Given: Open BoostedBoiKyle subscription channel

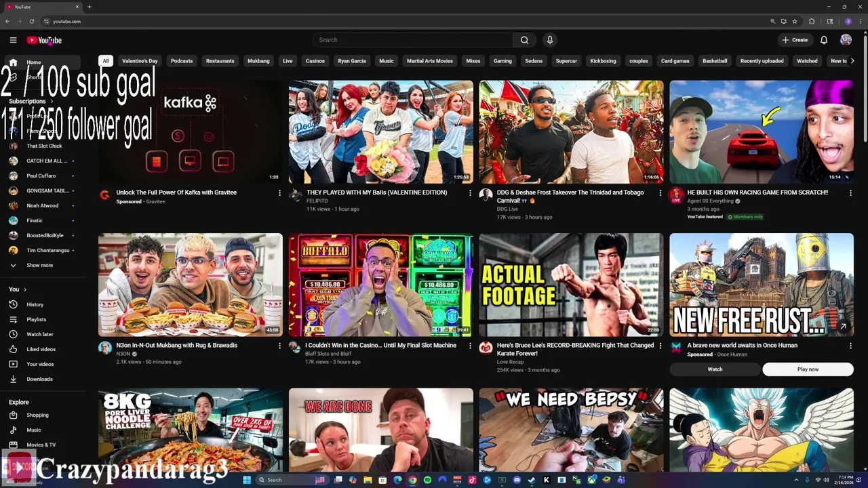Looking at the screenshot, I should click(x=43, y=235).
